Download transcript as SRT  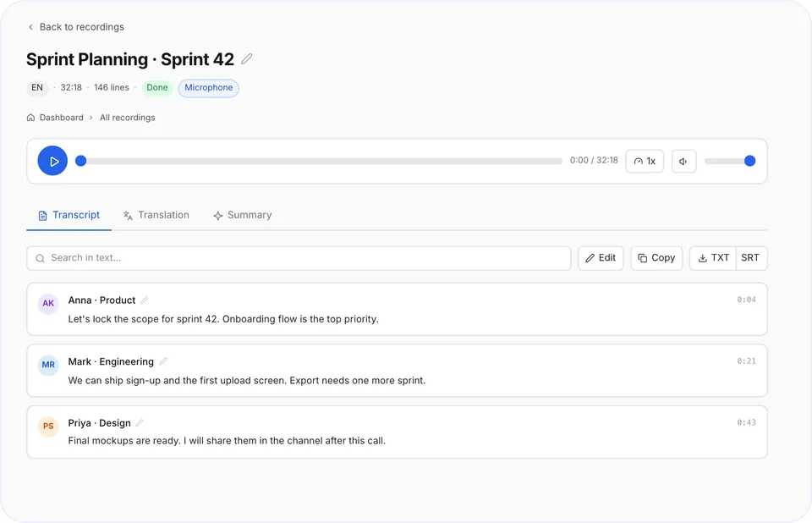tap(751, 258)
